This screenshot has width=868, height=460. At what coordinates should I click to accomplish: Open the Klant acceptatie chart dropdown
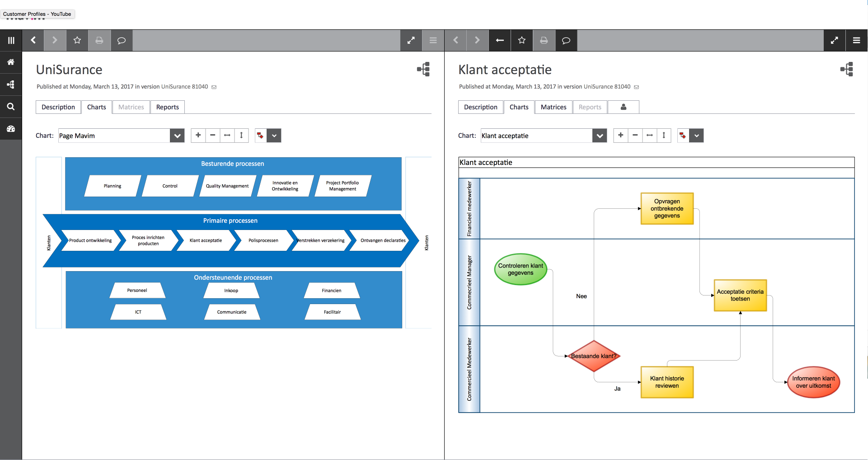[x=600, y=136]
